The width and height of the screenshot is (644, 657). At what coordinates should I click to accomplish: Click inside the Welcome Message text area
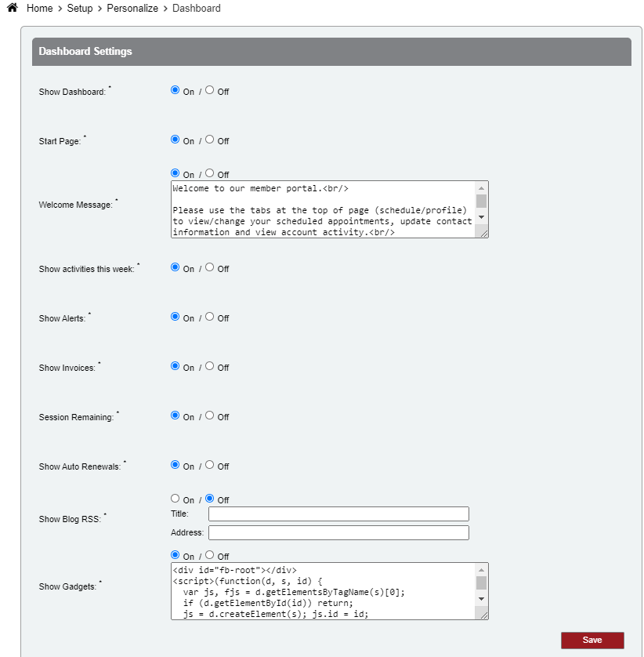point(323,210)
